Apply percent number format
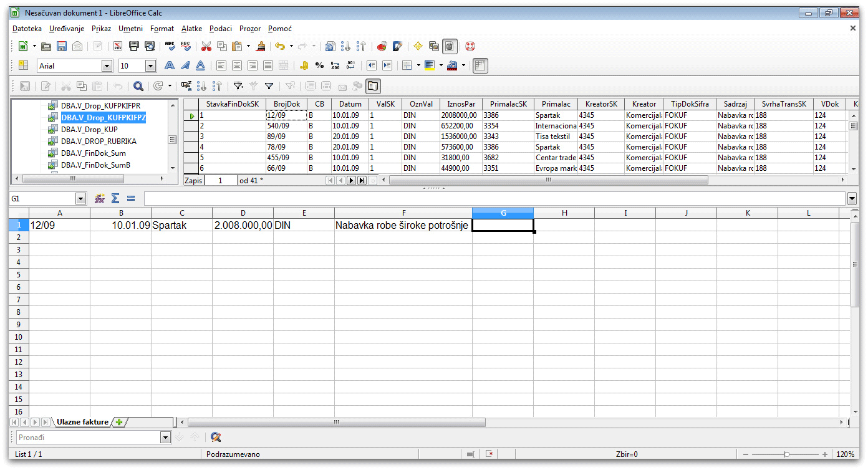Viewport: 868px width, 470px height. point(319,65)
